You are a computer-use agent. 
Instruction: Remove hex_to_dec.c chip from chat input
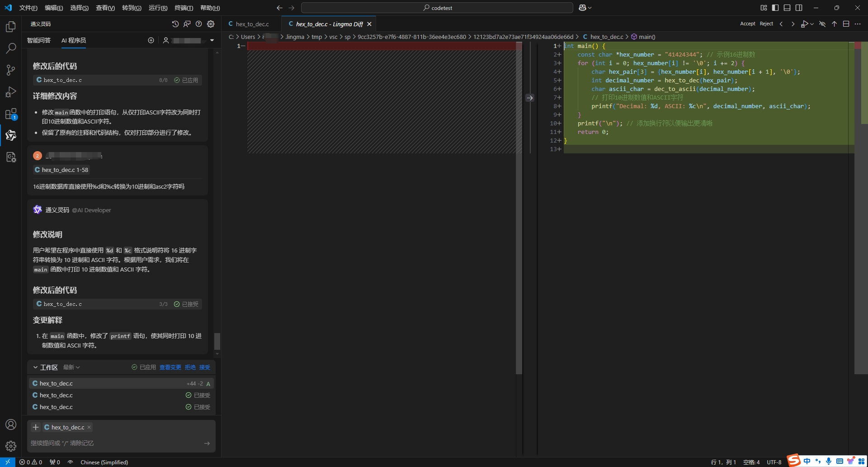coord(89,427)
